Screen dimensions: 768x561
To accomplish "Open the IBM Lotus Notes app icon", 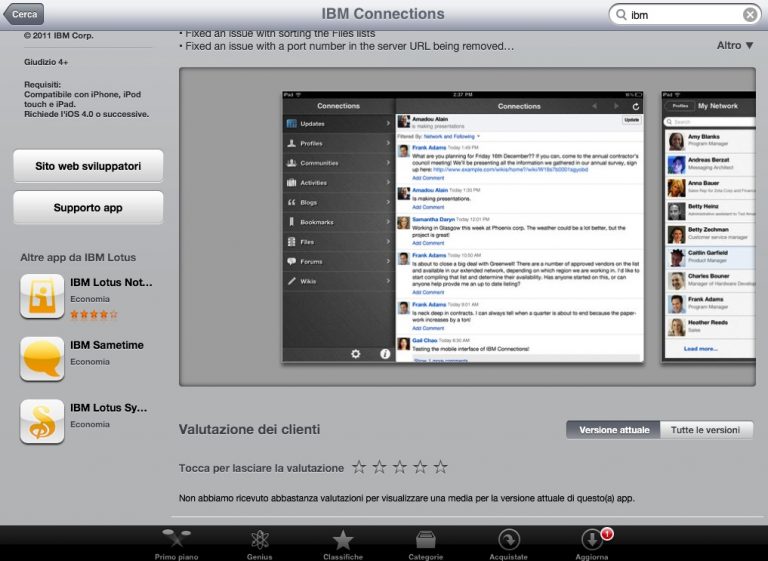I will [42, 296].
